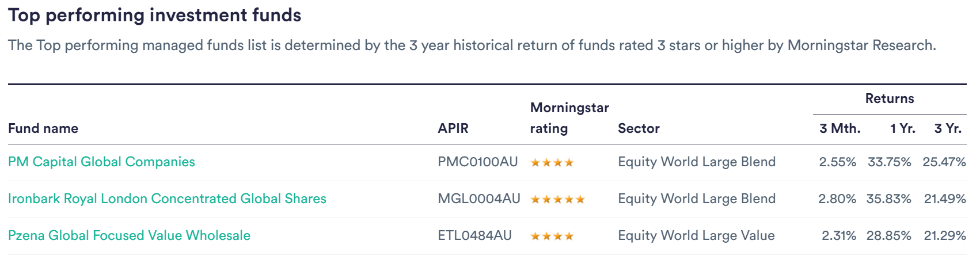Click the APIR column header
Screen dimensions: 980x256
pyautogui.click(x=453, y=128)
